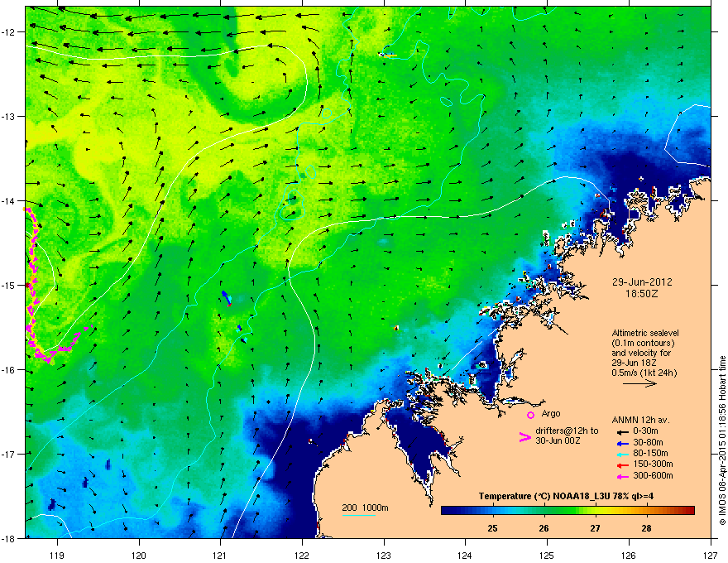Click the magenta drifters arrowhead symbol
The width and height of the screenshot is (728, 563).
click(x=524, y=437)
